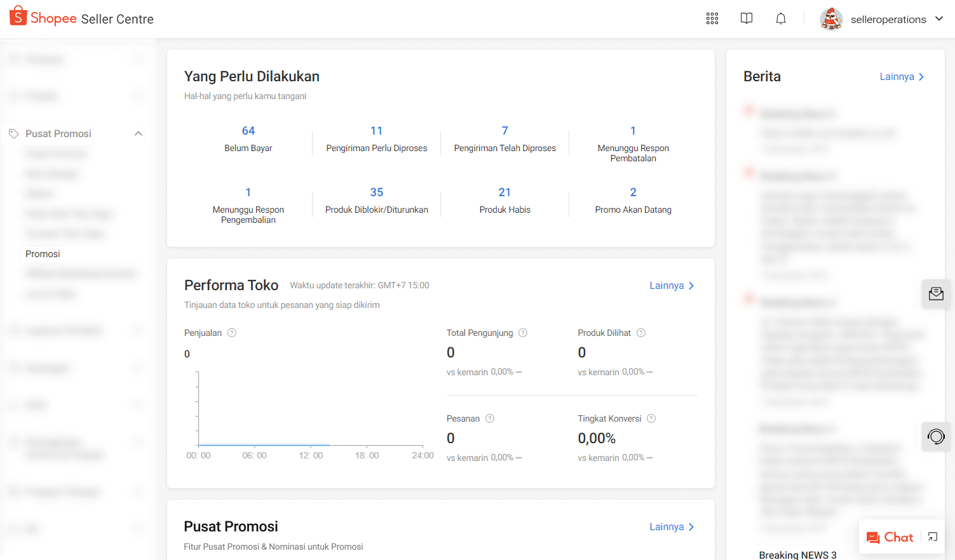Open the 64 Belum Bayar orders
Screen dimensions: 955x560
coord(248,138)
